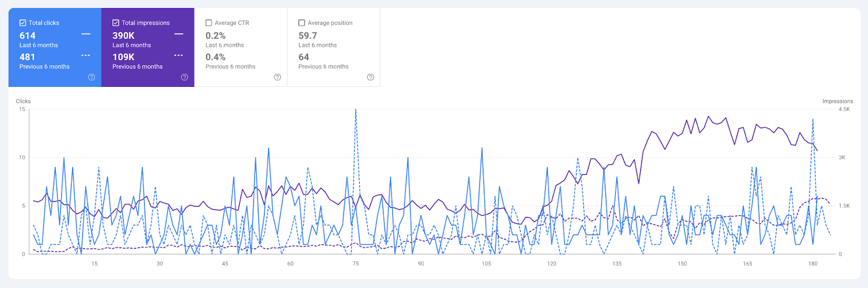Image resolution: width=868 pixels, height=288 pixels.
Task: Enable the Average CTR checkbox
Action: pos(209,23)
